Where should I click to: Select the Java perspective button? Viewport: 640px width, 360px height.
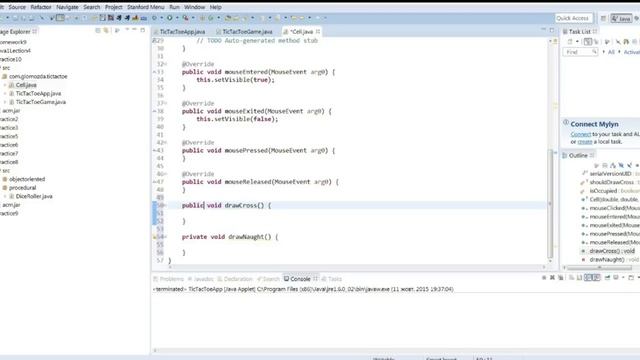pyautogui.click(x=621, y=18)
